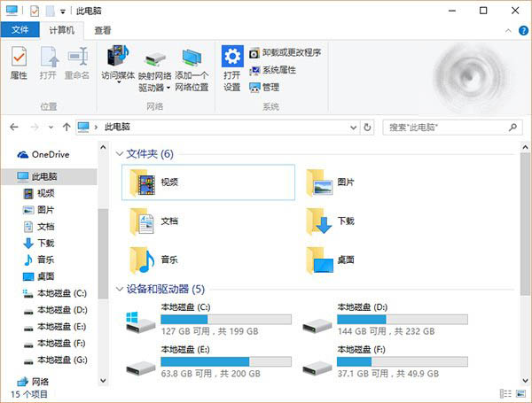Collapse the 设备和驱动器 (5) group

click(x=119, y=289)
